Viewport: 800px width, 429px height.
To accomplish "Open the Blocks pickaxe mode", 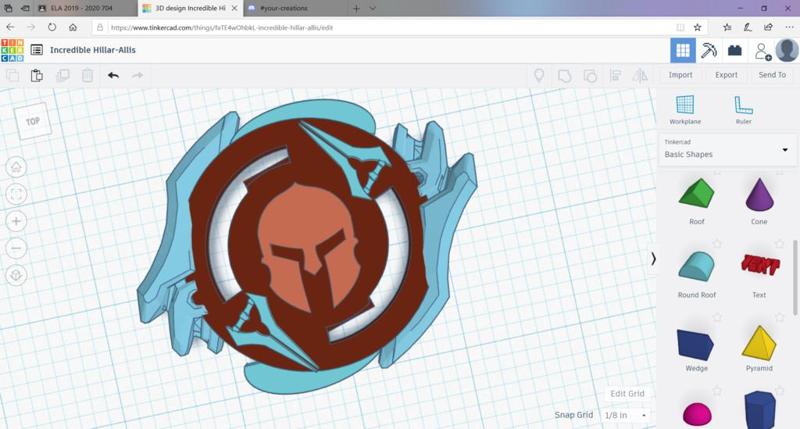I will point(709,51).
